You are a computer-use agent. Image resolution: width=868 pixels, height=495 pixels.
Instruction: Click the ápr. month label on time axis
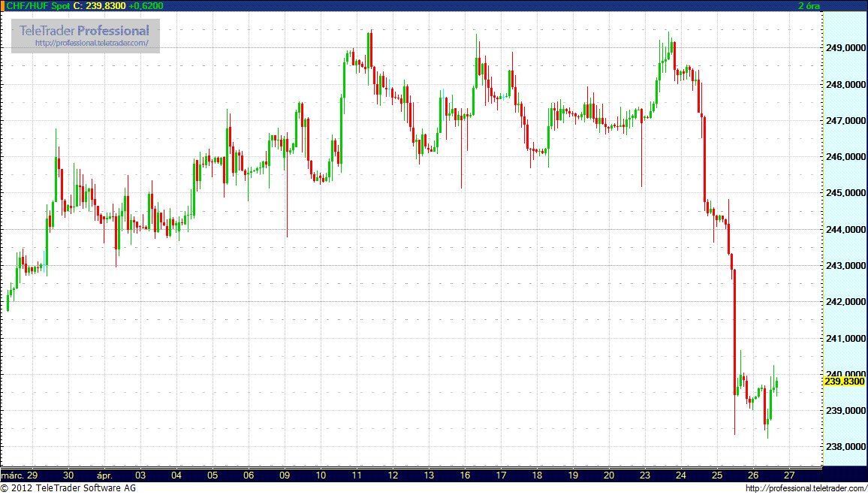pos(104,475)
